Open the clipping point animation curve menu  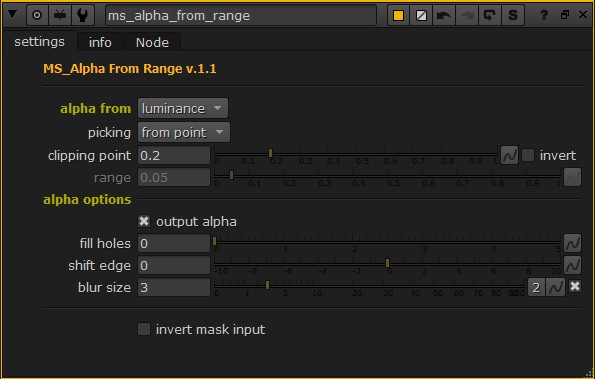point(509,155)
